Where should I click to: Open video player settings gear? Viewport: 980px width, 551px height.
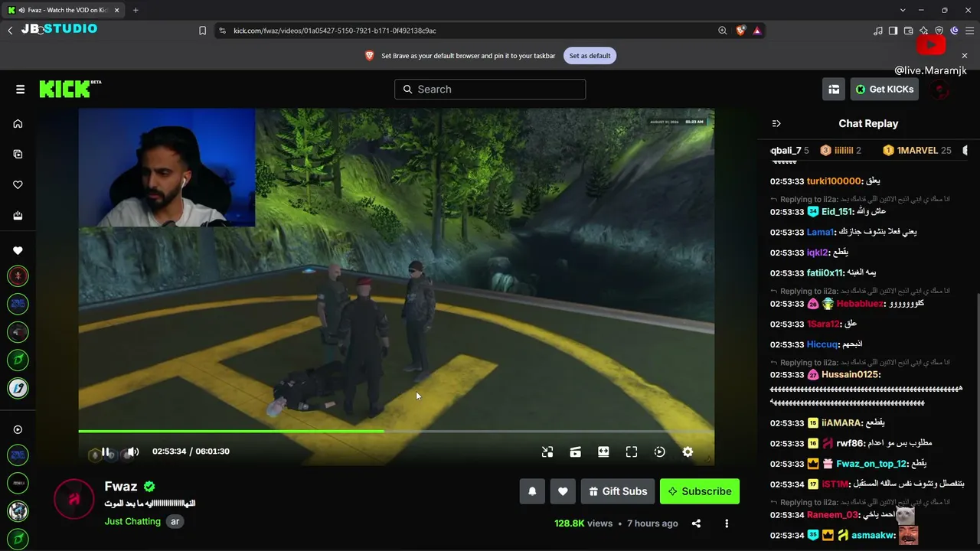[688, 452]
